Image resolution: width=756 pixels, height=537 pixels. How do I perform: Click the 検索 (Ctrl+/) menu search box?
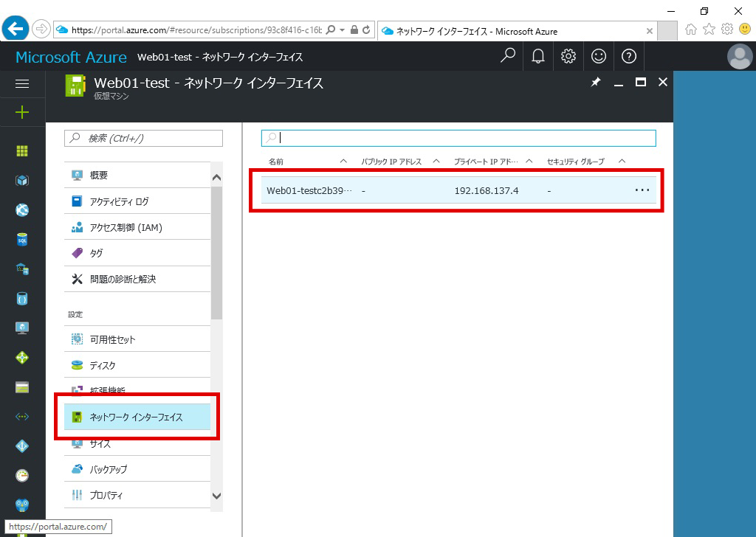tap(144, 138)
